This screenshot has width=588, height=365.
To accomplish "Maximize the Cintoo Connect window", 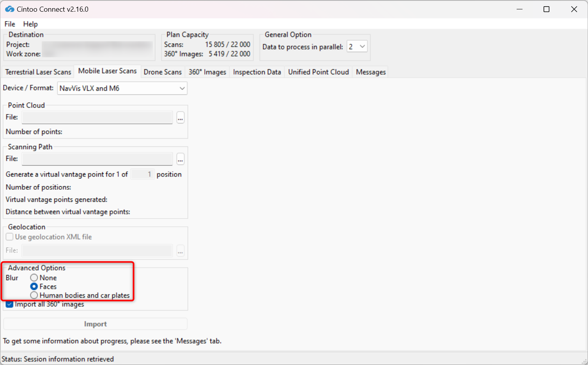I will coord(546,9).
